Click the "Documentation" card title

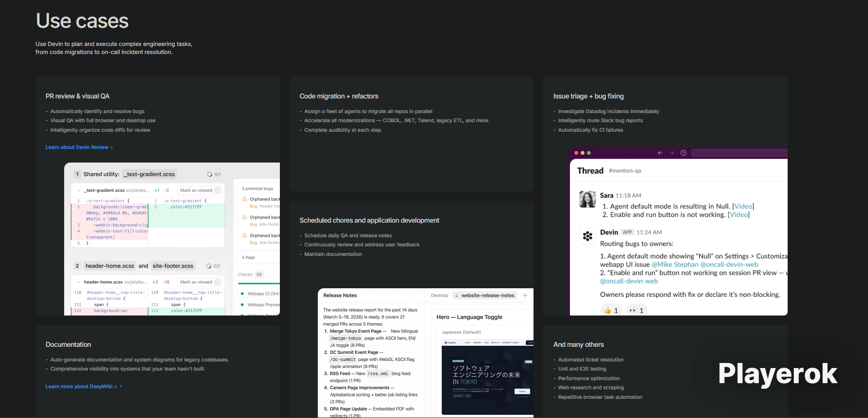(68, 344)
